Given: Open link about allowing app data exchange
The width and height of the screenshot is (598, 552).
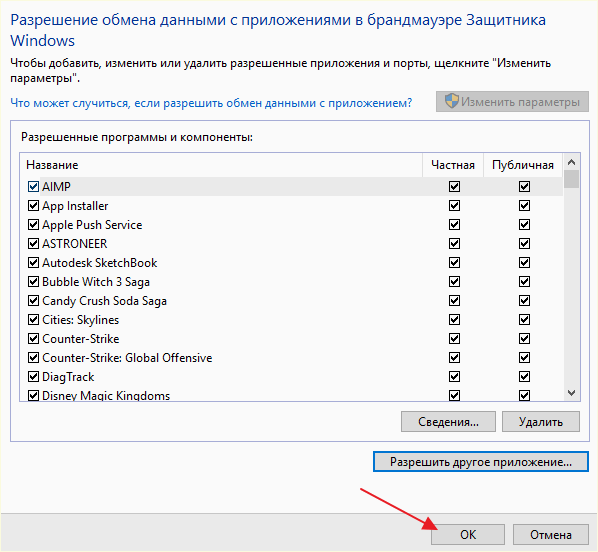Looking at the screenshot, I should coord(211,103).
